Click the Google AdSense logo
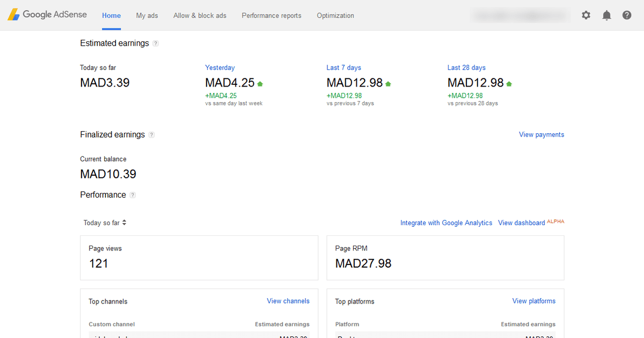 (47, 15)
